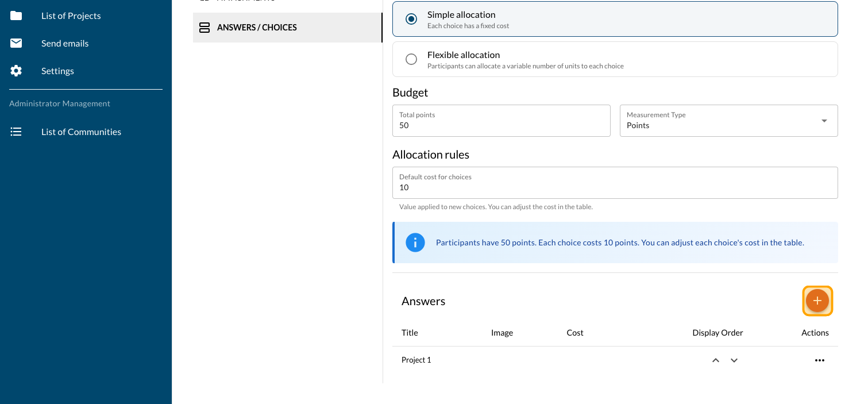The image size is (868, 404).
Task: Click the folder icon beside List of Projects
Action: click(x=16, y=16)
